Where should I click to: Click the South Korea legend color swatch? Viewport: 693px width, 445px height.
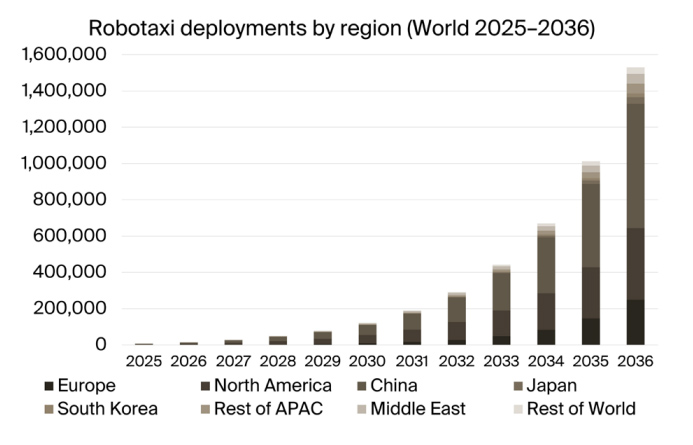pos(49,409)
